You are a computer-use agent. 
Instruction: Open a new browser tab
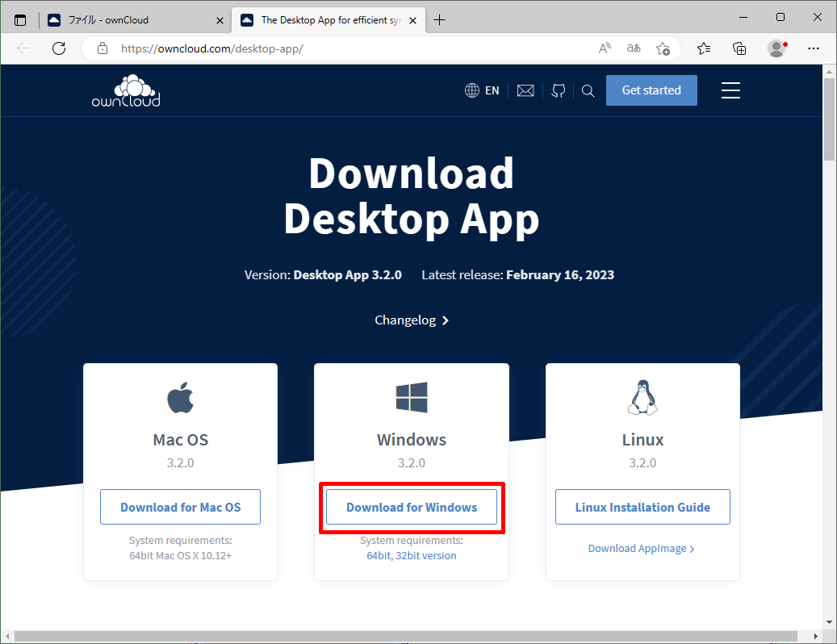coord(439,20)
